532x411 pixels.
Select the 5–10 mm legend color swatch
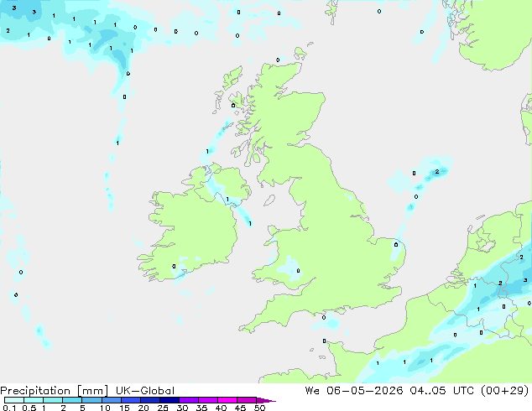[91, 400]
